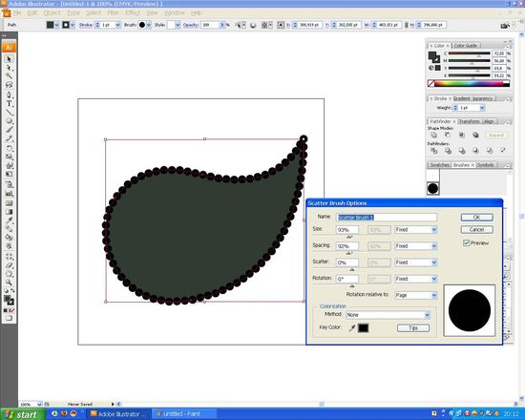Click the first Shape Modes icon in Pathfinder
Viewport: 525px width, 420px height.
pyautogui.click(x=434, y=135)
